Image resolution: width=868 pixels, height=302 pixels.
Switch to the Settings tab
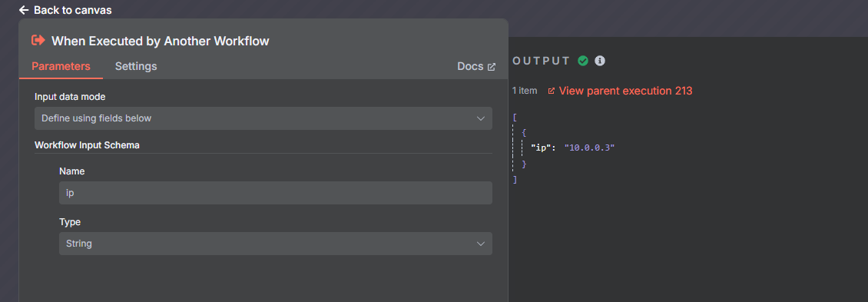(136, 67)
